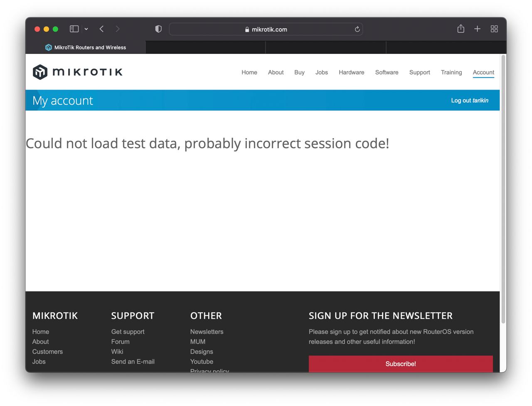Go forward using the forward arrow

pyautogui.click(x=118, y=29)
